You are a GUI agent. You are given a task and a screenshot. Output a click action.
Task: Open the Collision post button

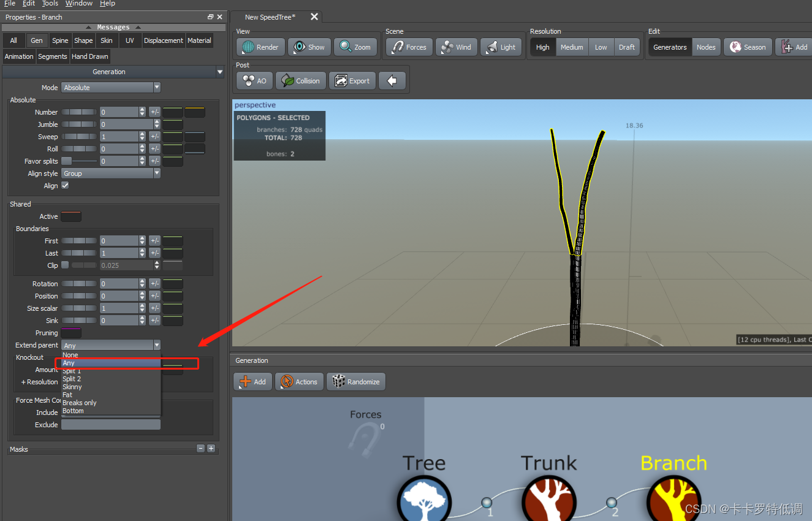300,81
